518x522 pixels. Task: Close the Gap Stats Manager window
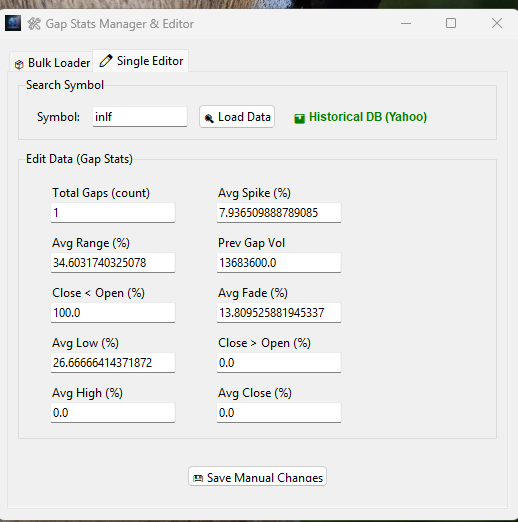tap(497, 23)
